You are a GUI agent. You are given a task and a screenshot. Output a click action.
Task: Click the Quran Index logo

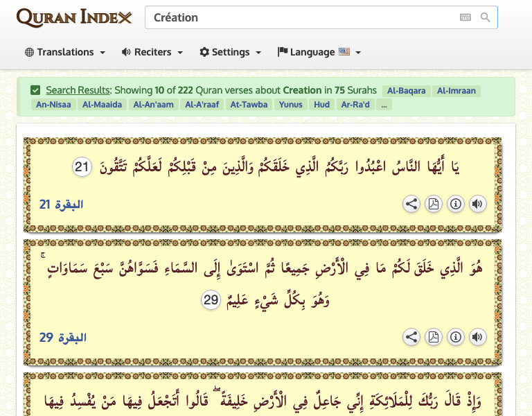coord(74,17)
